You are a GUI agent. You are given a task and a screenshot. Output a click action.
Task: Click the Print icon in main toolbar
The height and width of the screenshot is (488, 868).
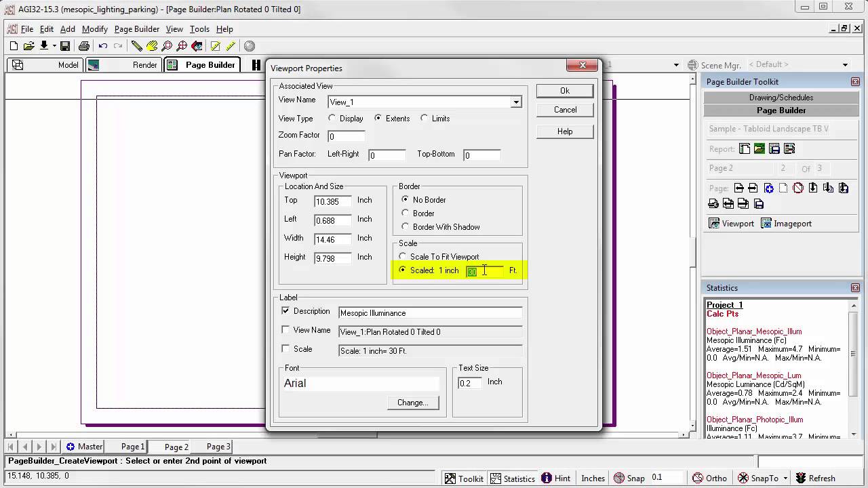tap(84, 46)
